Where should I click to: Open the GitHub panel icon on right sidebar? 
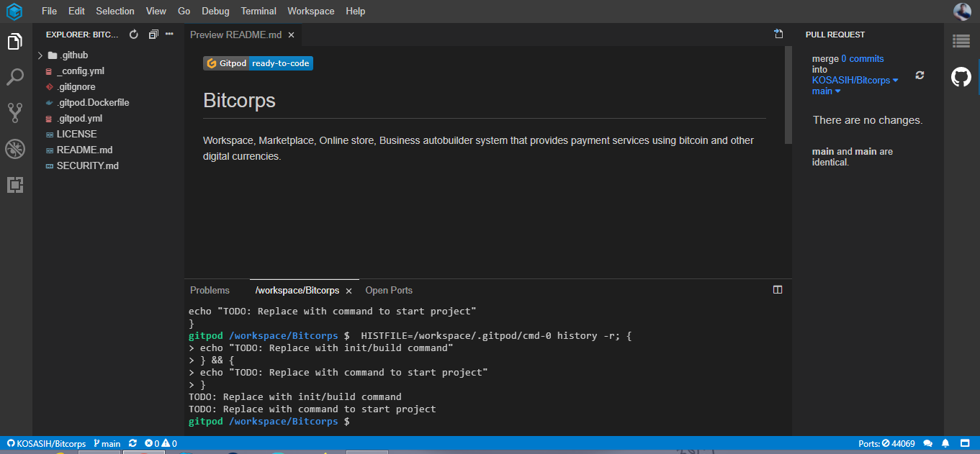[x=961, y=77]
